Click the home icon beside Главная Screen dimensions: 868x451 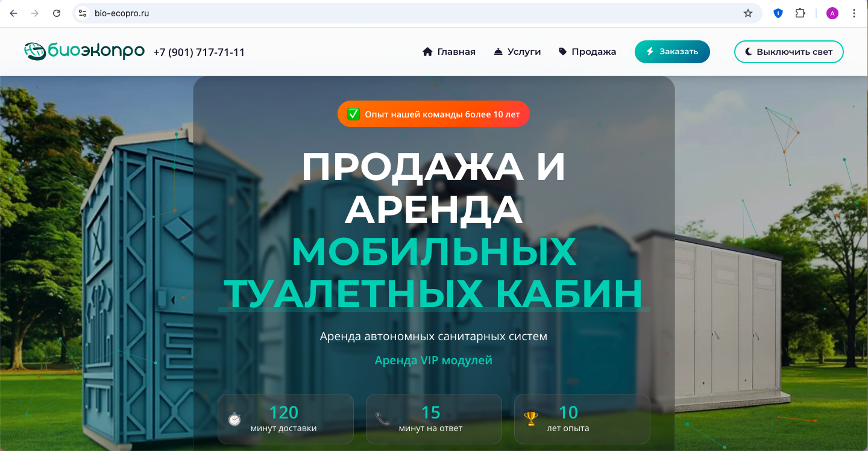coord(428,51)
